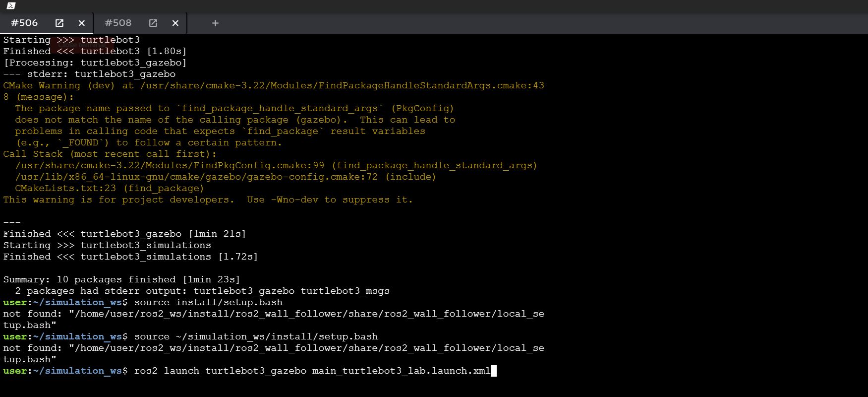Switch to the #506 terminal tab

[x=24, y=23]
